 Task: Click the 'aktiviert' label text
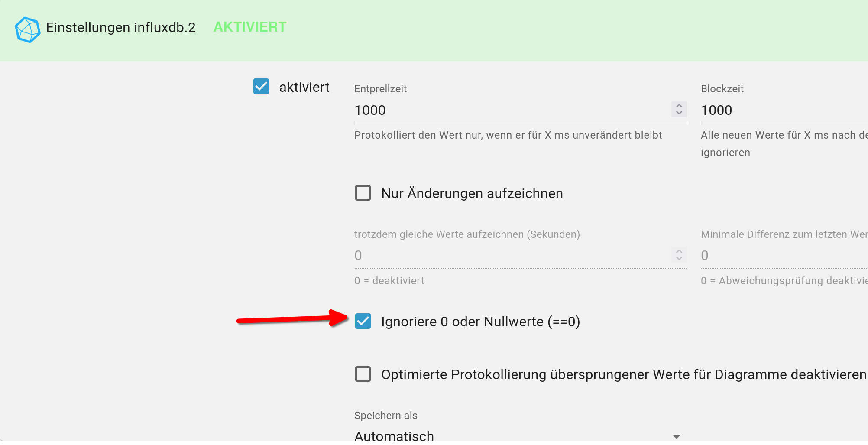[x=304, y=87]
